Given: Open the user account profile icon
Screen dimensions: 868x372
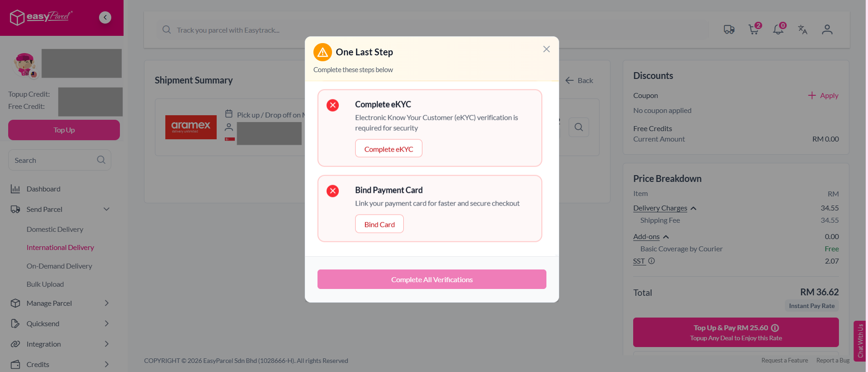Looking at the screenshot, I should [x=827, y=29].
